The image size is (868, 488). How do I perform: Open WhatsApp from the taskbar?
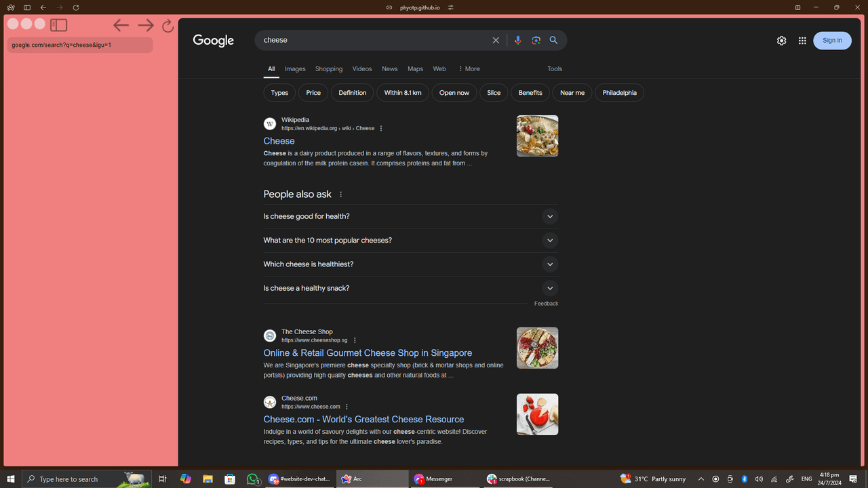[253, 479]
